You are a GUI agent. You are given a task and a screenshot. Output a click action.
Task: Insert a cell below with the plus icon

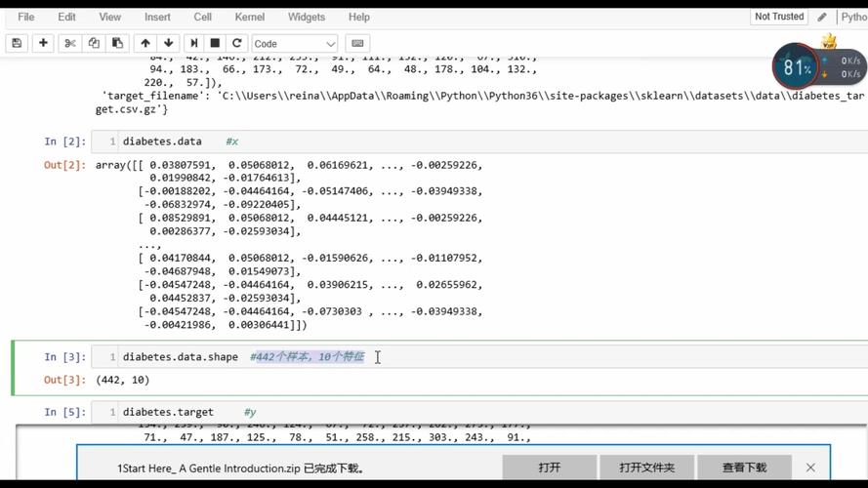[x=43, y=43]
